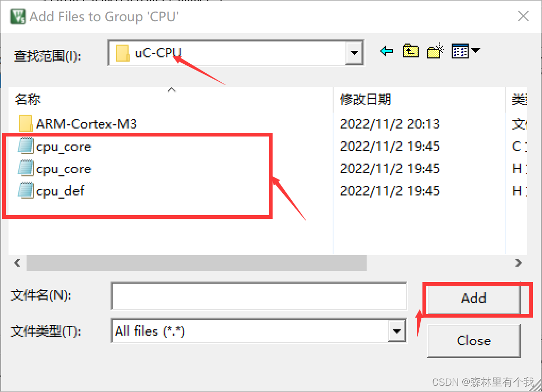Screen dimensions: 542x392
Task: Go up one folder level icon
Action: [410, 51]
